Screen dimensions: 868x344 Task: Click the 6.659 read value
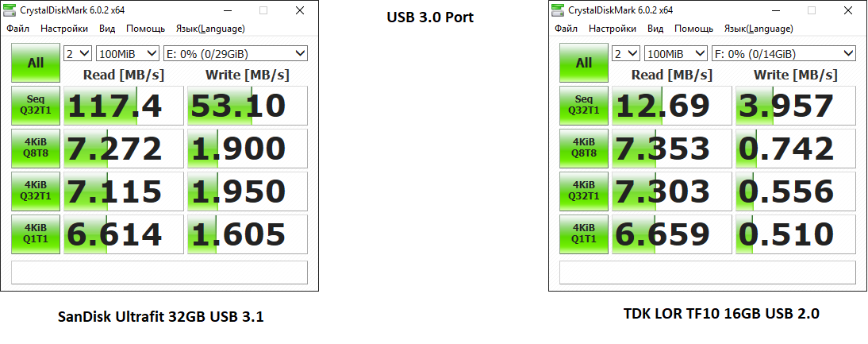(671, 234)
